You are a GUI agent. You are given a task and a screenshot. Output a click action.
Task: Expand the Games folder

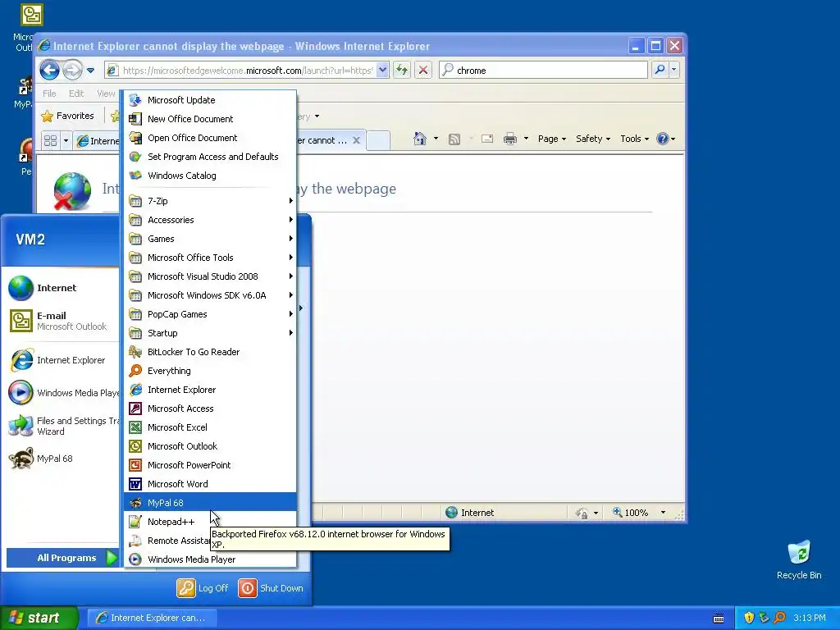[x=210, y=239]
